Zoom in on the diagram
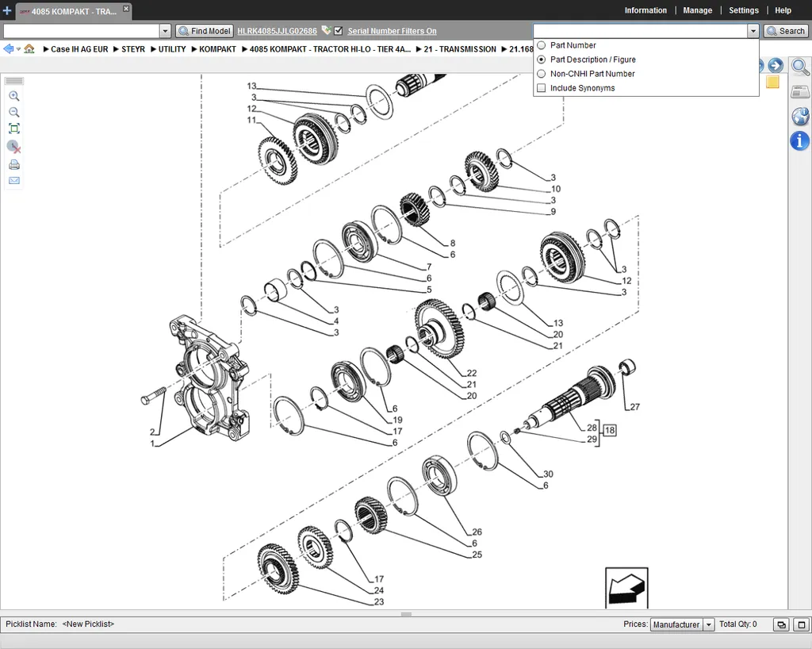The image size is (812, 649). [14, 96]
